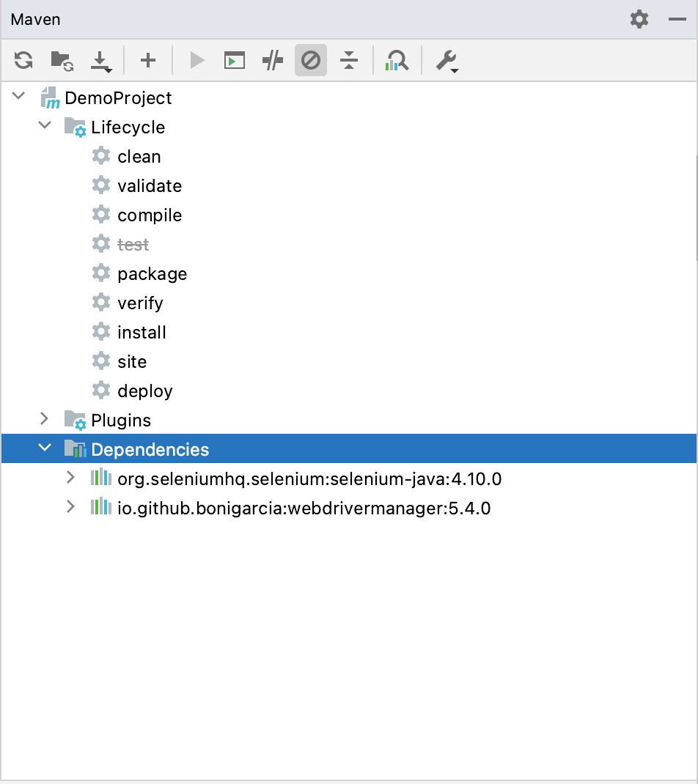Open the Maven tool window options gear
The image size is (698, 784).
tap(639, 20)
